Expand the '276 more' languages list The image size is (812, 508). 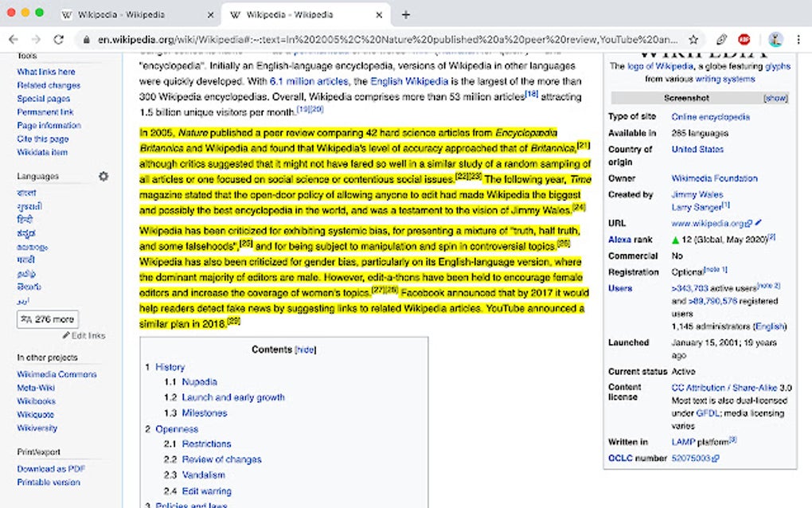(x=46, y=318)
